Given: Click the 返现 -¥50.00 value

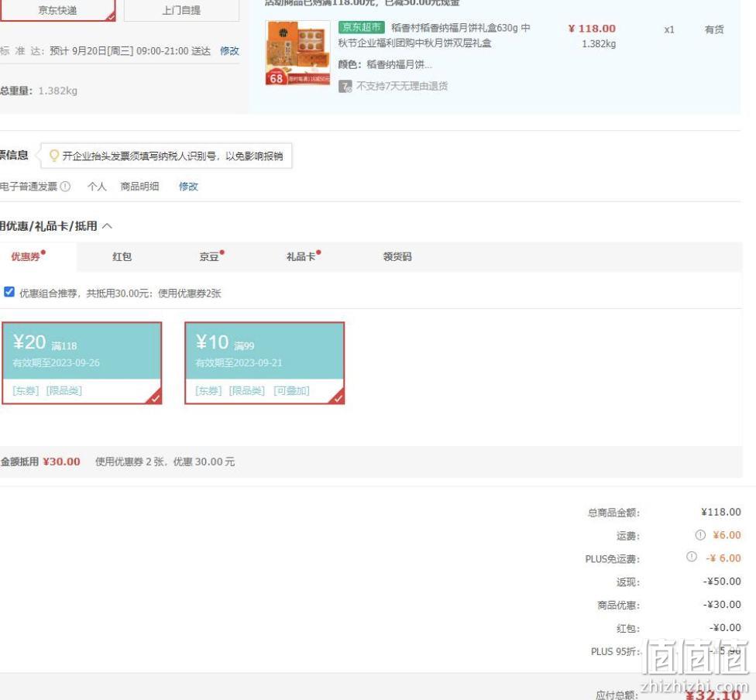Looking at the screenshot, I should click(x=722, y=581).
